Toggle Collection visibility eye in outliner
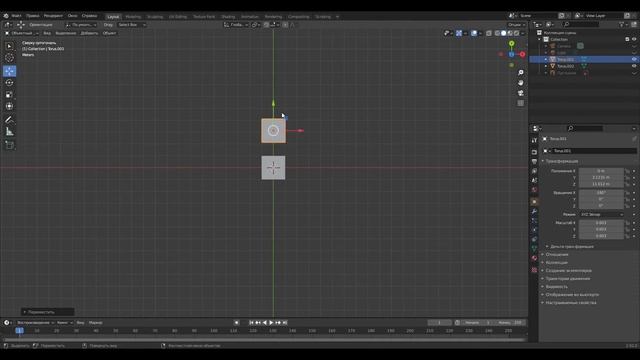640x360 pixels. (x=634, y=39)
